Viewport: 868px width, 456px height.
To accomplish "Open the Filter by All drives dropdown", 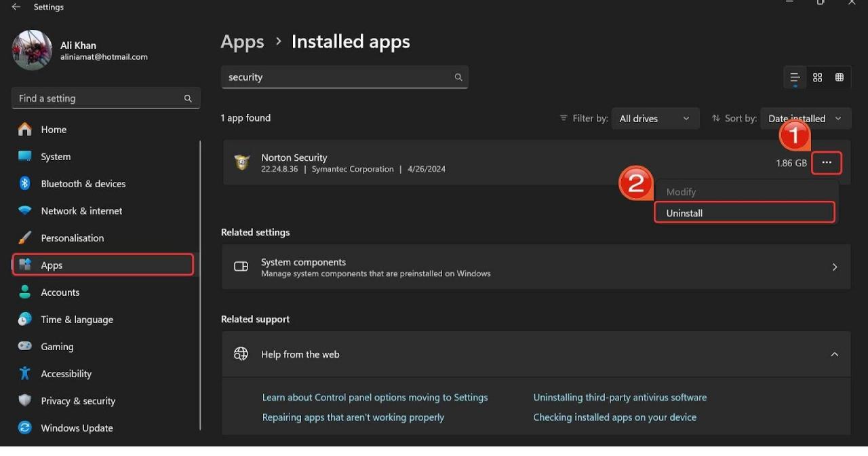I will [x=654, y=118].
